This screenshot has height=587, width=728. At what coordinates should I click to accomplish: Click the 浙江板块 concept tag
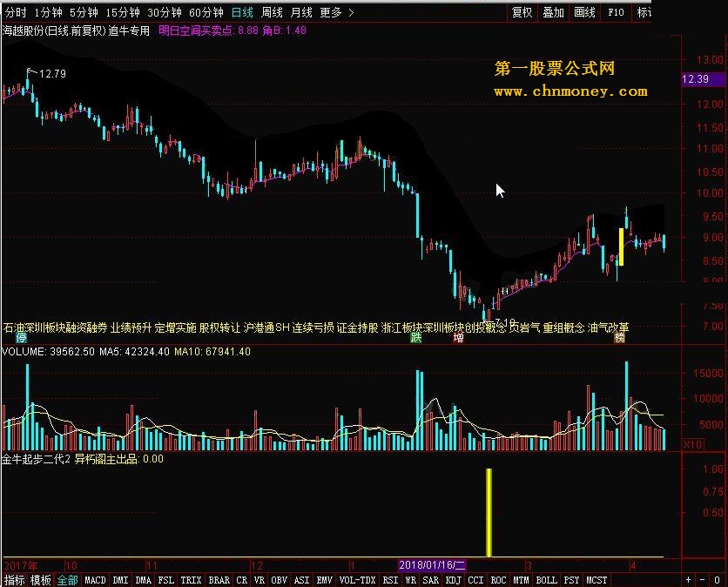[402, 327]
